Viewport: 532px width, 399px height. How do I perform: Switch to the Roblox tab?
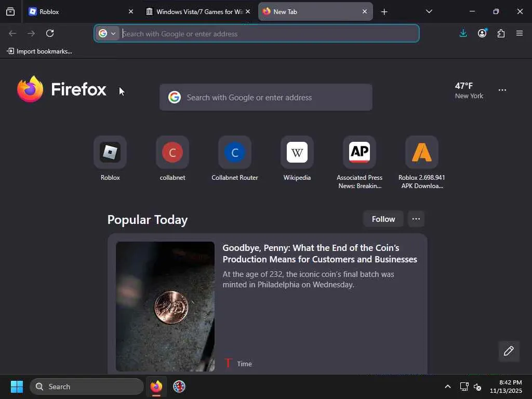click(81, 11)
